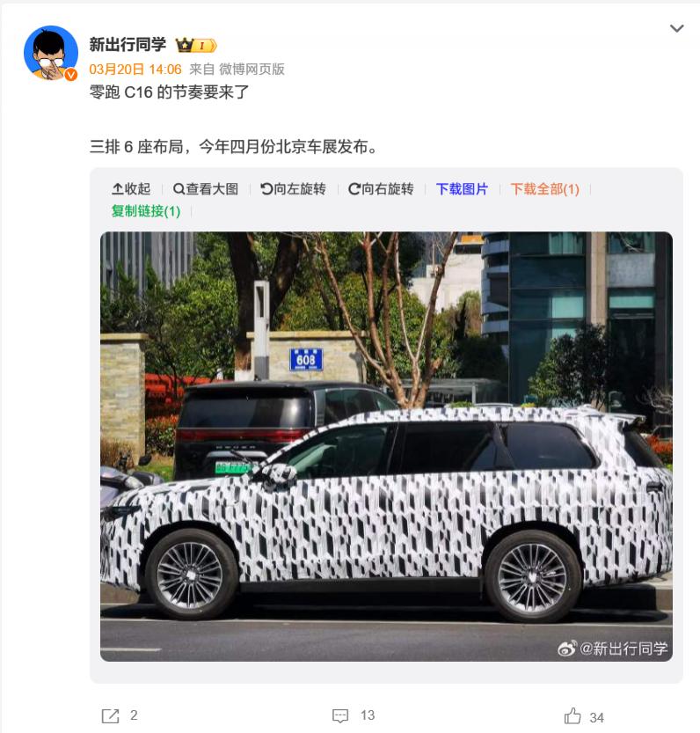Rotate the image left with 向左旋转
Screen dimensions: 700x733
(293, 189)
